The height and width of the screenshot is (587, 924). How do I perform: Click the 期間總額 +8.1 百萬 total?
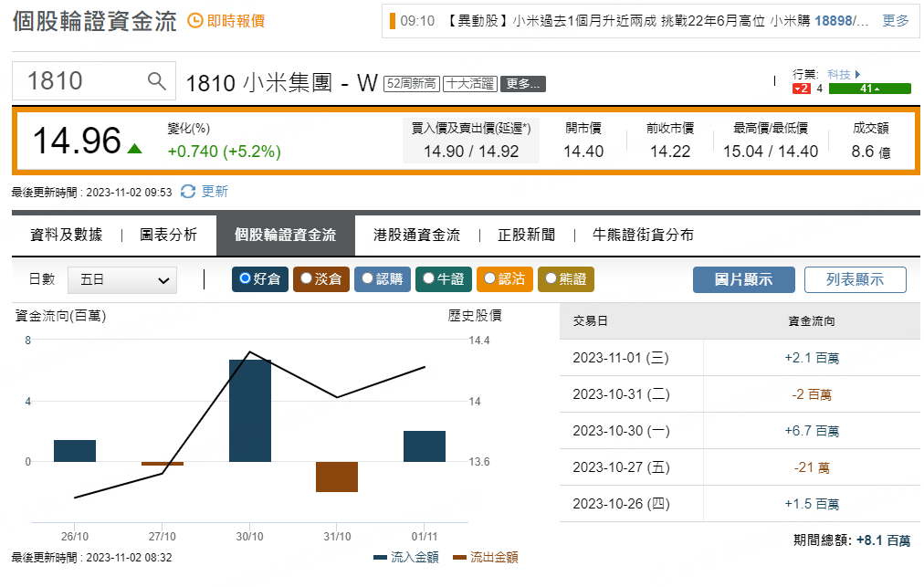click(x=852, y=540)
